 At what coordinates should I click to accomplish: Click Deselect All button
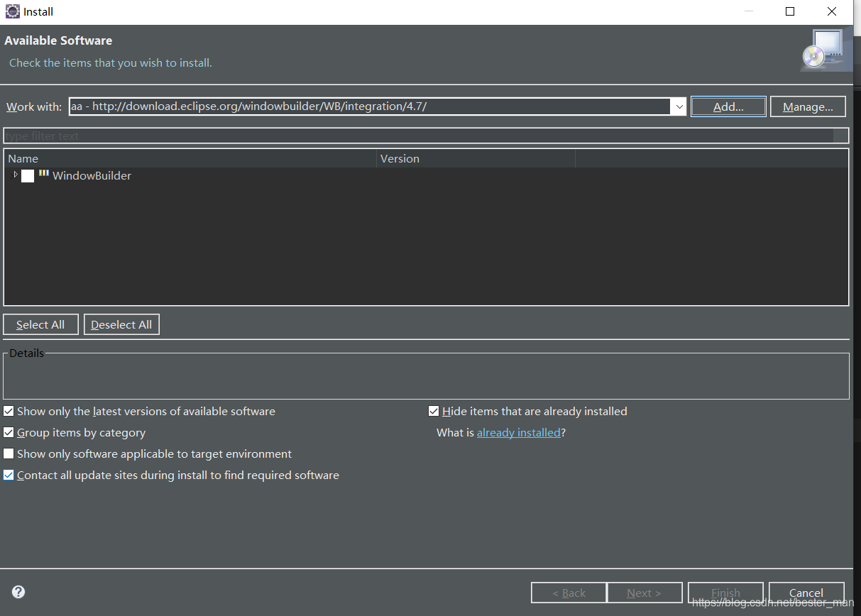pos(121,324)
